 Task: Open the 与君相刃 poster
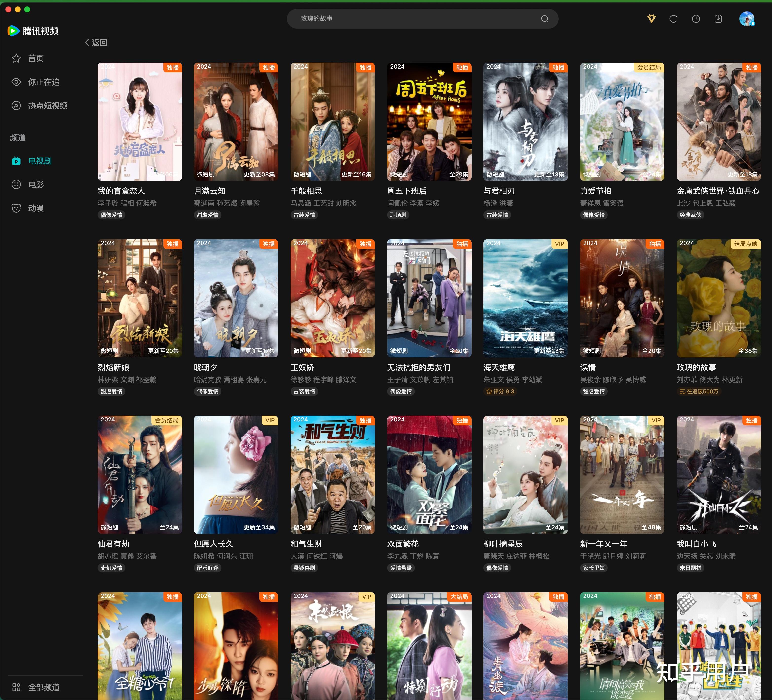[x=525, y=122]
